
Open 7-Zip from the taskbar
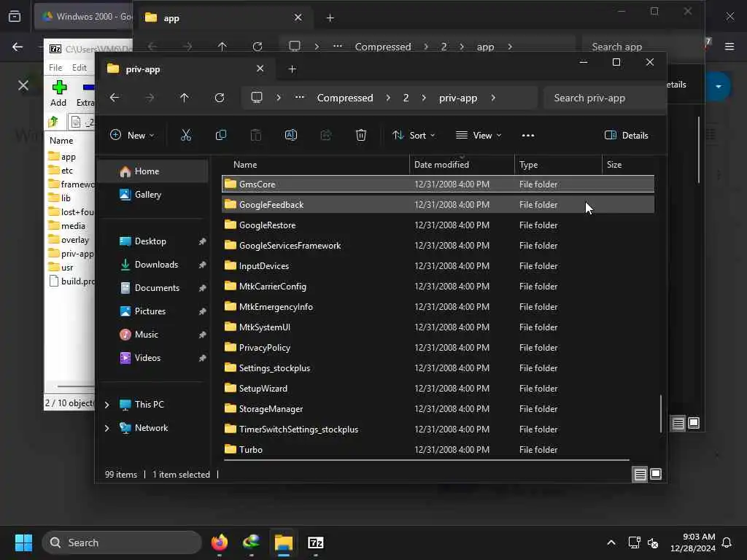[x=316, y=542]
